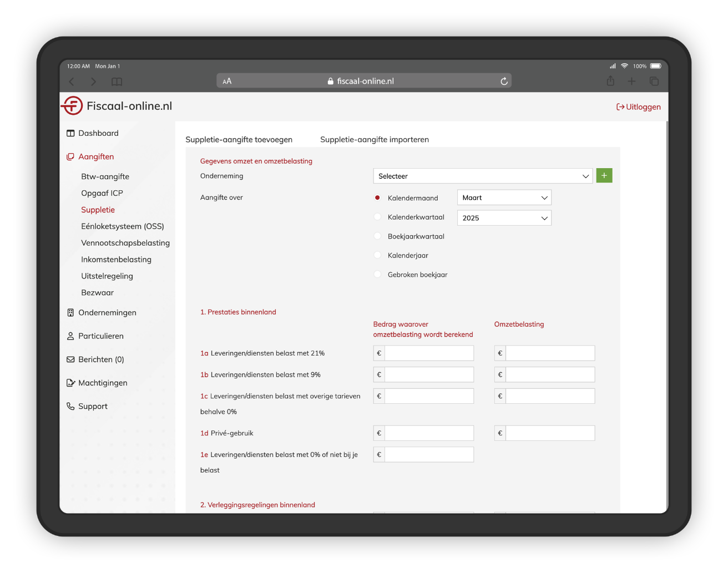The image size is (728, 573).
Task: Click the "1. Prestaties binnenland" heading
Action: tap(238, 312)
